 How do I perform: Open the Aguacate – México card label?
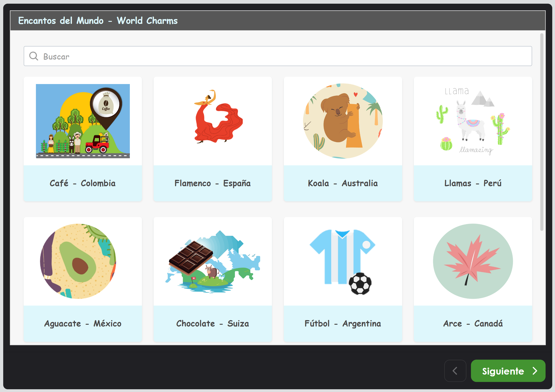pos(83,324)
